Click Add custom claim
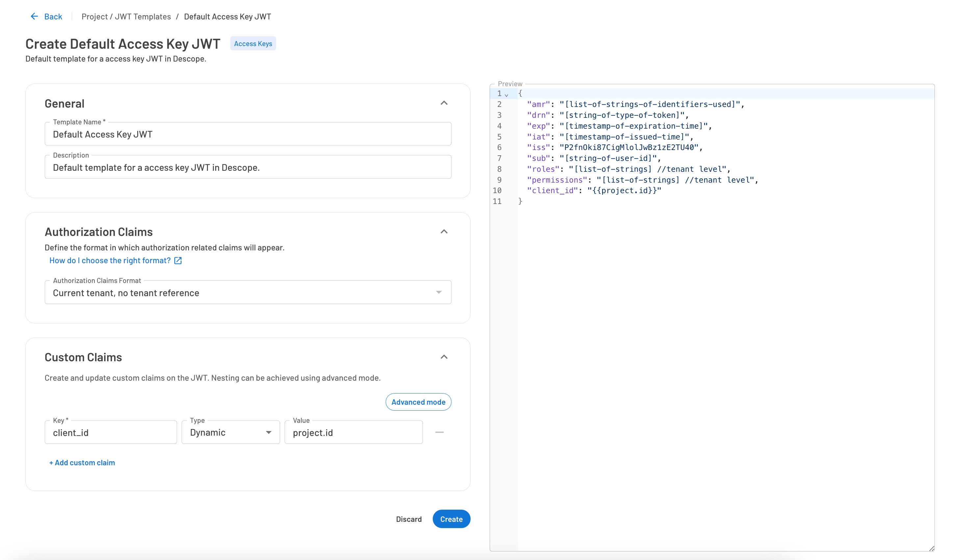The image size is (953, 560). [x=82, y=463]
